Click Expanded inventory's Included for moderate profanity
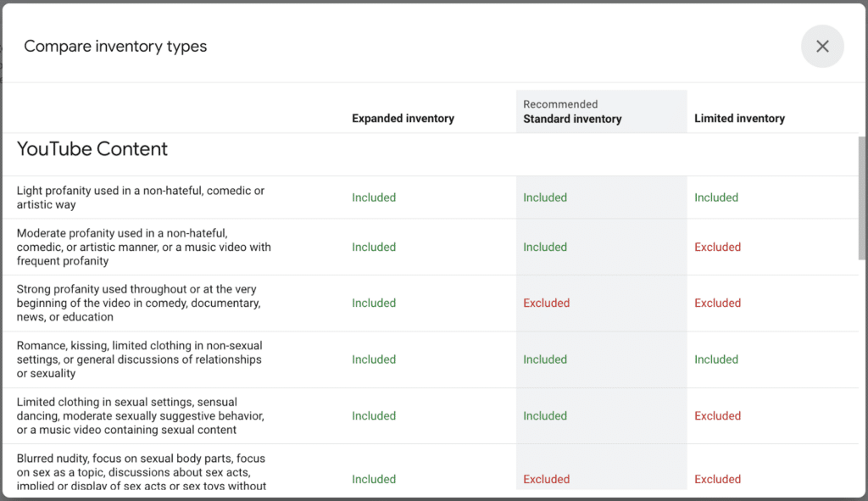Image resolution: width=868 pixels, height=501 pixels. click(x=374, y=247)
